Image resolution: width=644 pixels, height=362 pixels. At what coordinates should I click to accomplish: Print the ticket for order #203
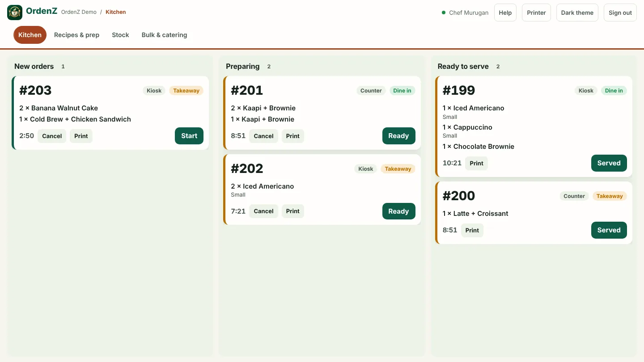coord(81,136)
